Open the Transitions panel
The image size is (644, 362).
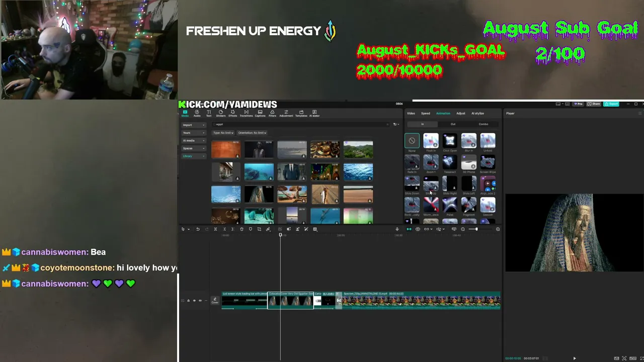click(246, 113)
